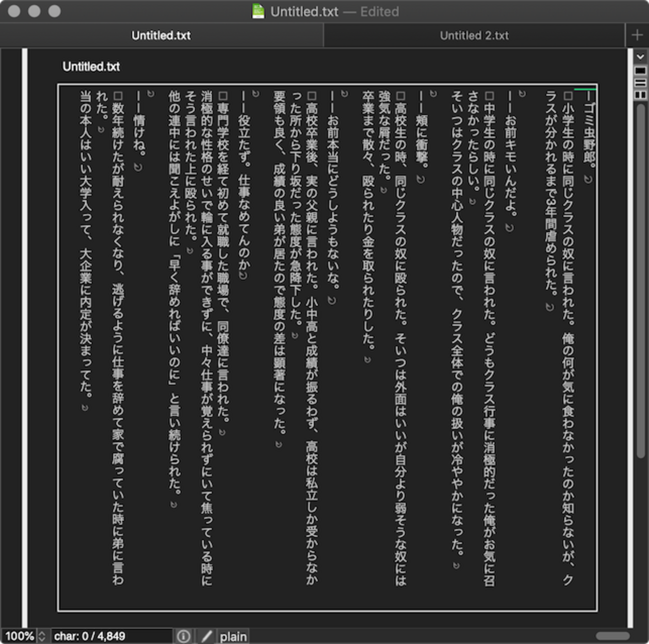Click the Untitled.txt document icon in the title bar
This screenshot has width=649, height=644.
pos(258,11)
